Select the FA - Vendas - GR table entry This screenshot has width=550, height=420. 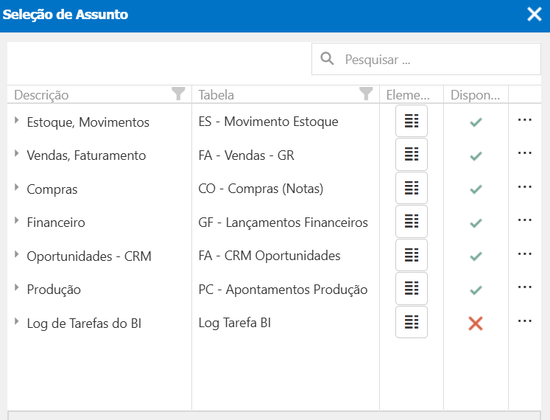click(246, 155)
